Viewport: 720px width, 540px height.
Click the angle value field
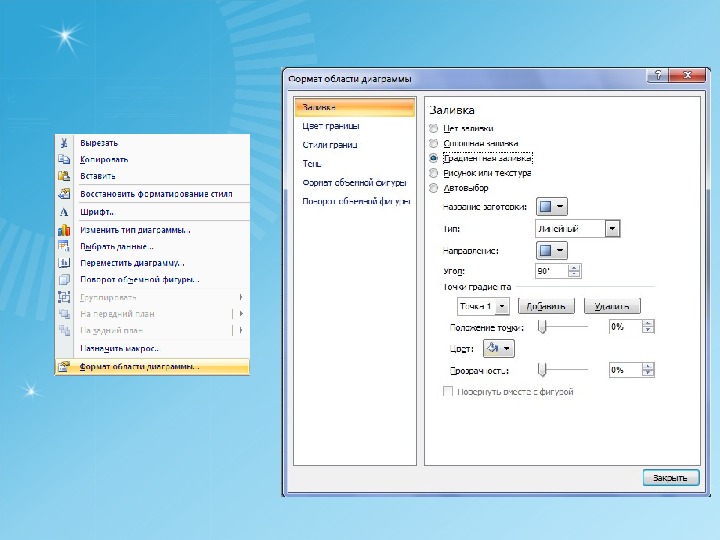(551, 271)
